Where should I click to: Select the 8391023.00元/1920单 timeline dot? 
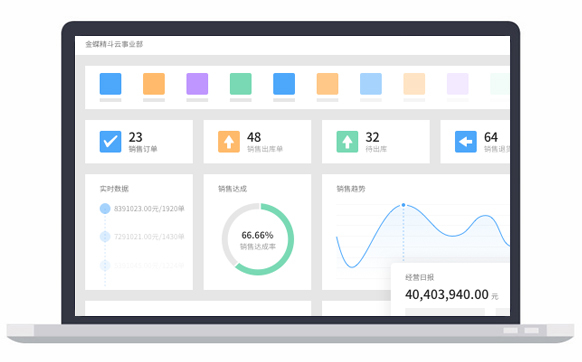(x=105, y=209)
